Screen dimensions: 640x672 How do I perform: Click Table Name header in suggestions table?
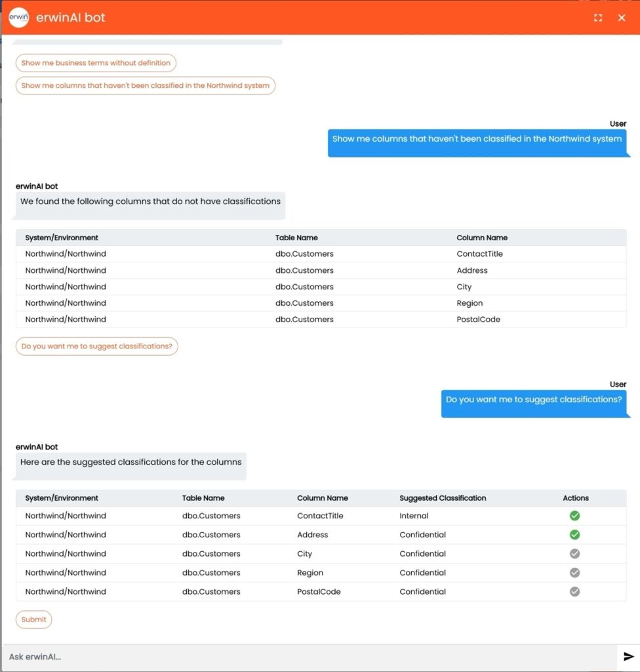pos(203,498)
